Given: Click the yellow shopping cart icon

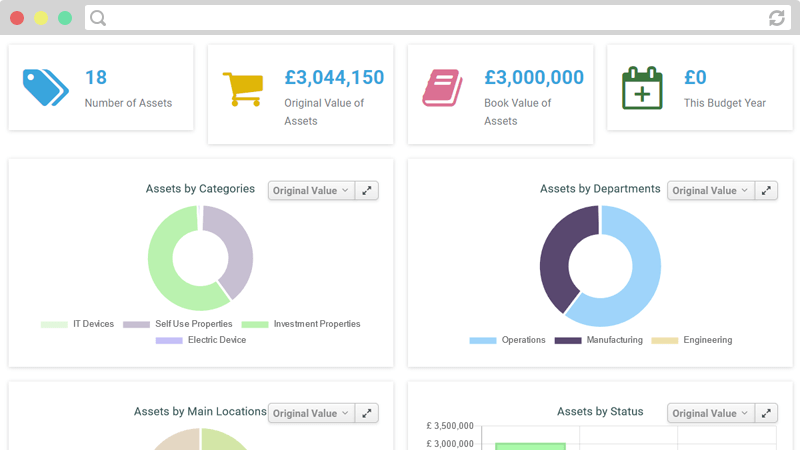Looking at the screenshot, I should 243,89.
